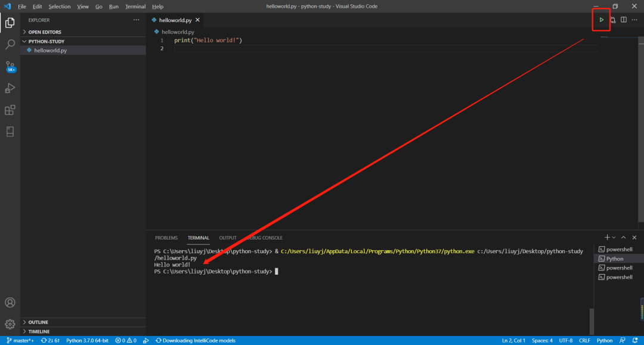Click the terminal panel scrollbar
Screen dimensions: 644x345
click(x=592, y=322)
